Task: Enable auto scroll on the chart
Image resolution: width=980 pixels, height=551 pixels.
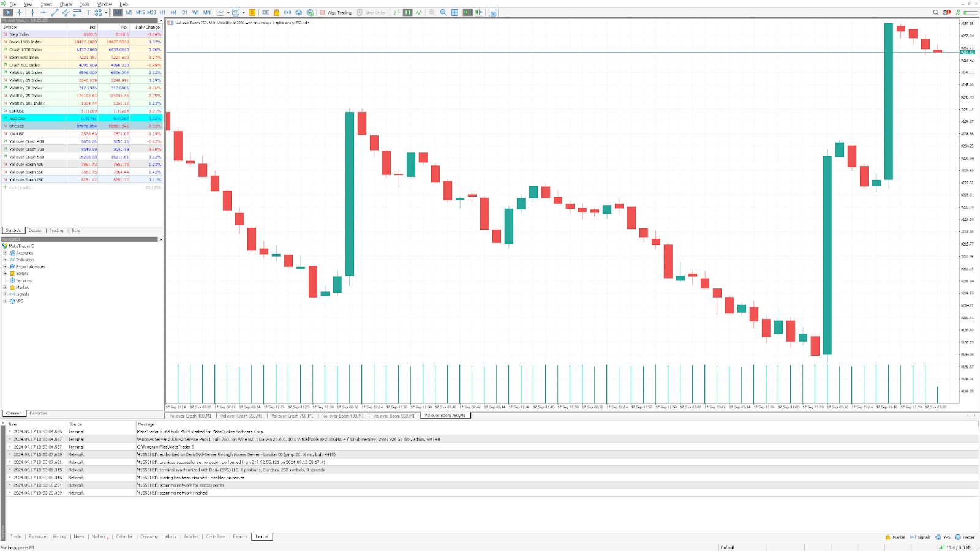Action: click(467, 12)
